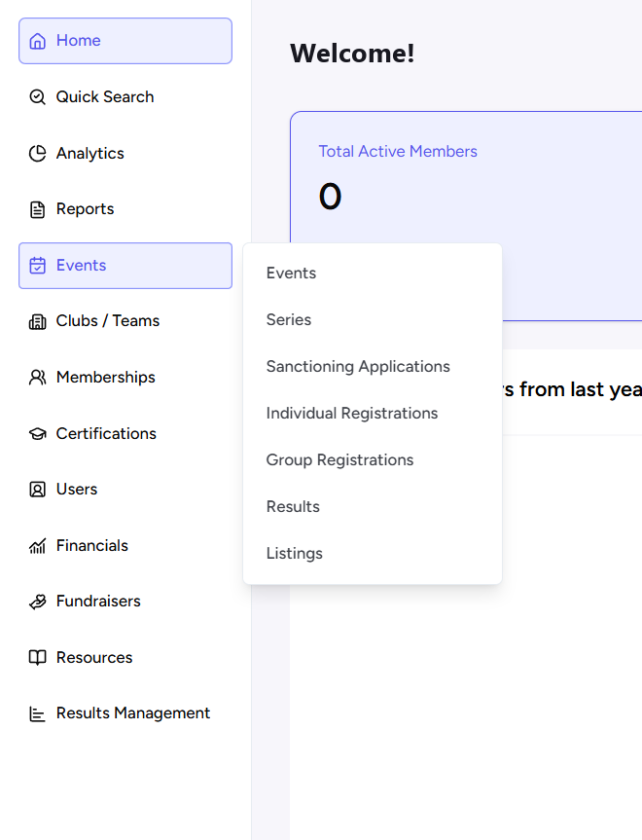Open Quick Search in the sidebar
This screenshot has height=840, width=642.
(125, 97)
